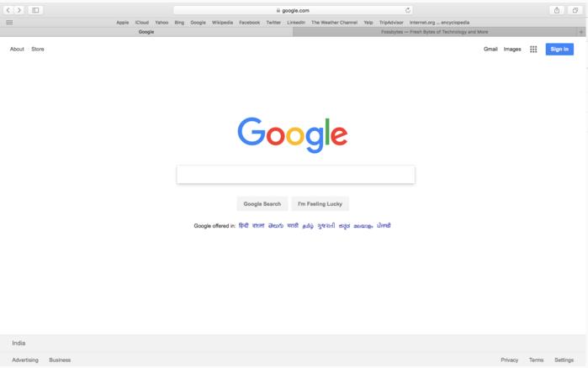
Task: Open The Weather Channel bookmark
Action: pyautogui.click(x=334, y=23)
